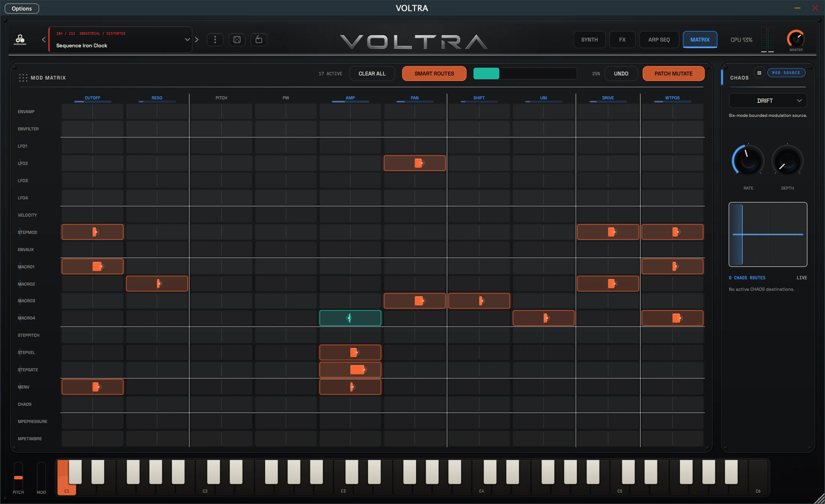This screenshot has height=504, width=825.
Task: Click the "0 CHAOS ROUTES" label
Action: [747, 278]
